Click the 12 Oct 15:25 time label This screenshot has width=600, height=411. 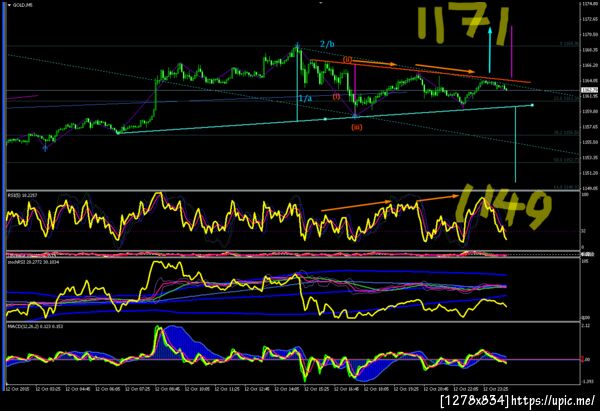[316, 389]
